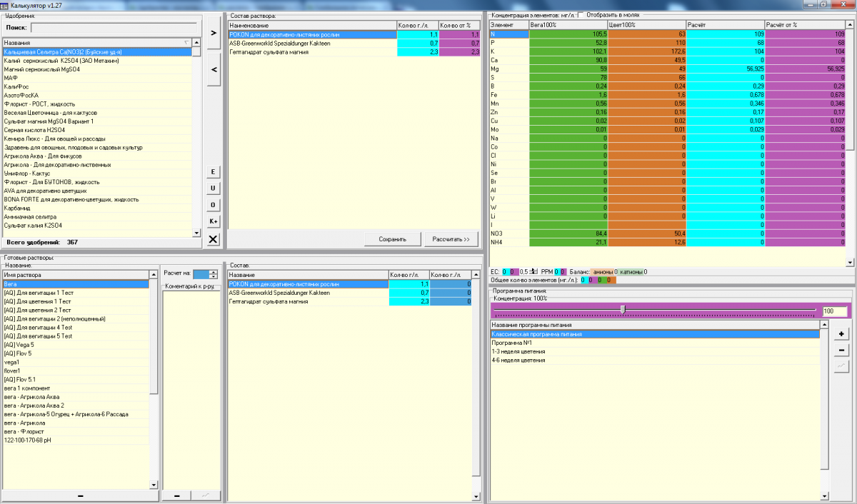Click the Концентрация slider handle
Image resolution: width=857 pixels, height=504 pixels.
click(x=623, y=309)
